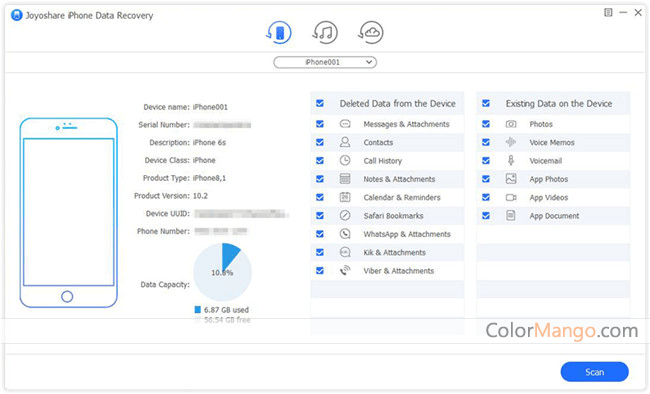Uncheck Voicemail checkbox
Screen dimensions: 650x394
(x=486, y=161)
